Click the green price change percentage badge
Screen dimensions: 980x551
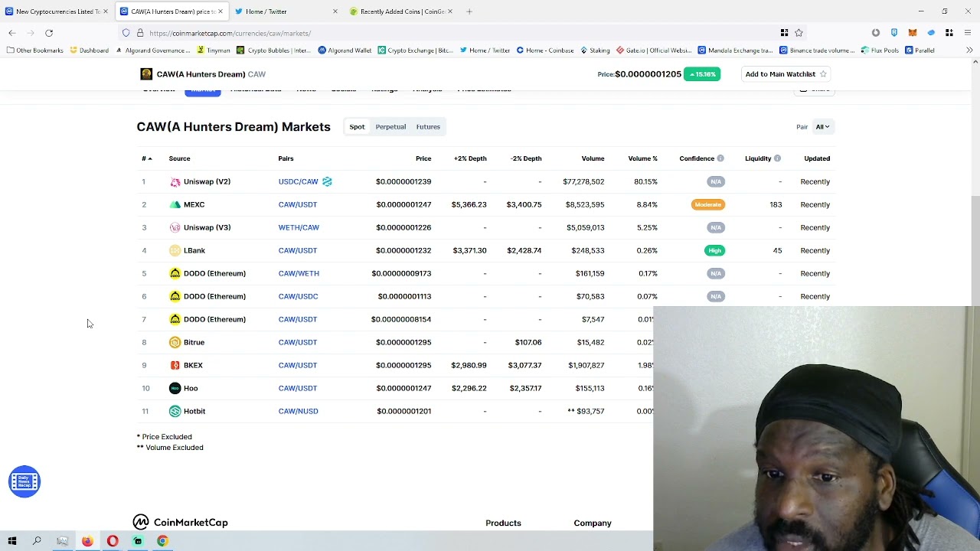click(x=702, y=74)
